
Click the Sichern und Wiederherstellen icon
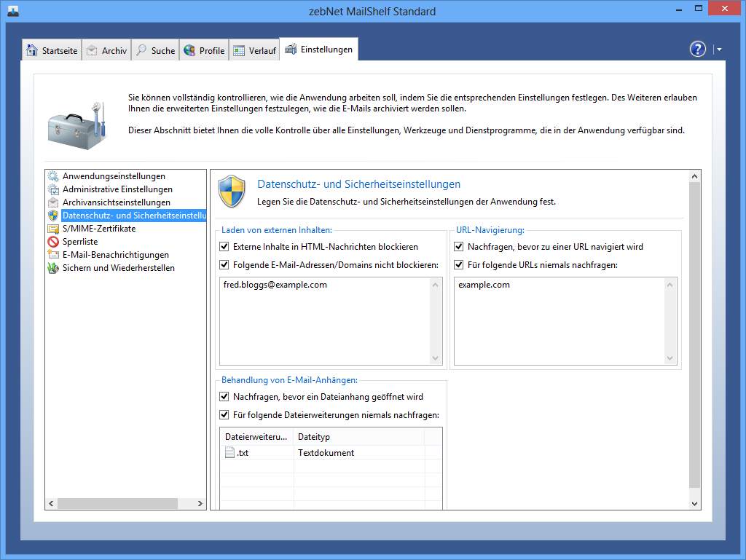[x=53, y=268]
